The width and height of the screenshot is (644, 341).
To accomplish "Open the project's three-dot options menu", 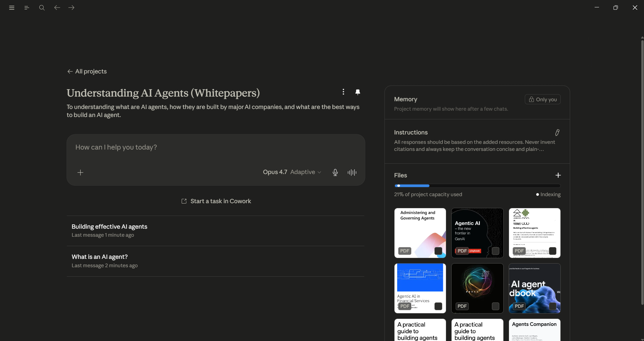I will [343, 92].
